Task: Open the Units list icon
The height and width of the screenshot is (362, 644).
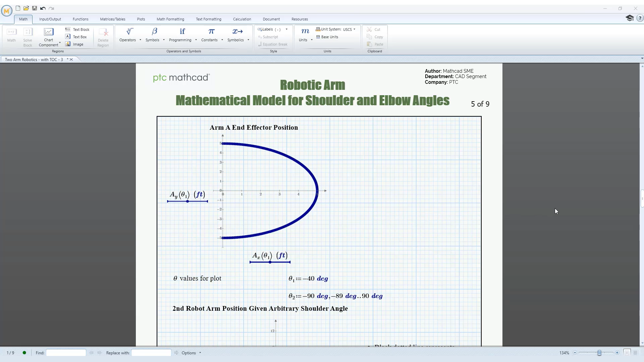Action: pos(305,32)
